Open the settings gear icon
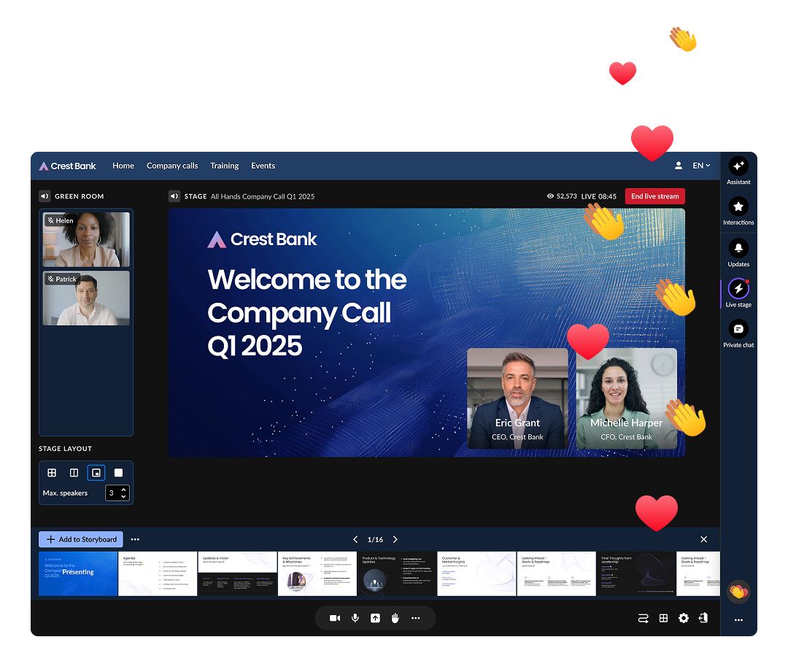 683,618
